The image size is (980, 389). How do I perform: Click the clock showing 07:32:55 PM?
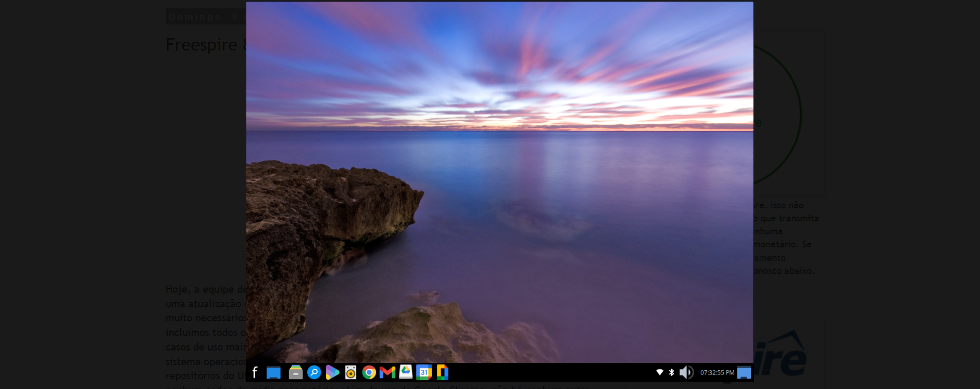(x=717, y=372)
